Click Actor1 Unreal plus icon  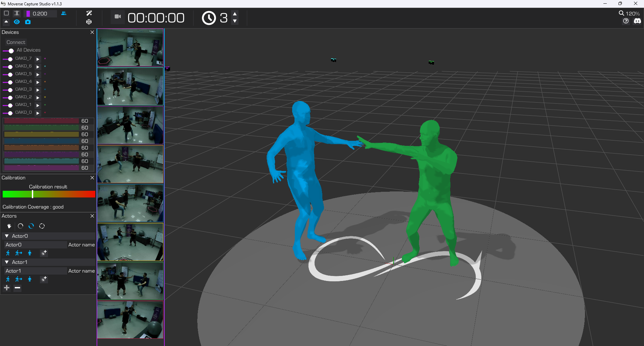[44, 279]
